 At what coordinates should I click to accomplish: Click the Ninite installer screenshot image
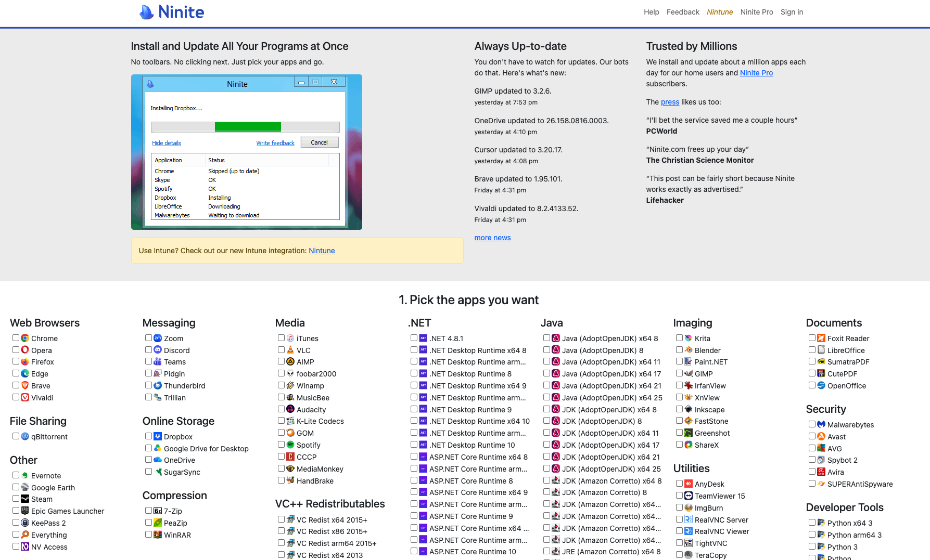coord(247,152)
